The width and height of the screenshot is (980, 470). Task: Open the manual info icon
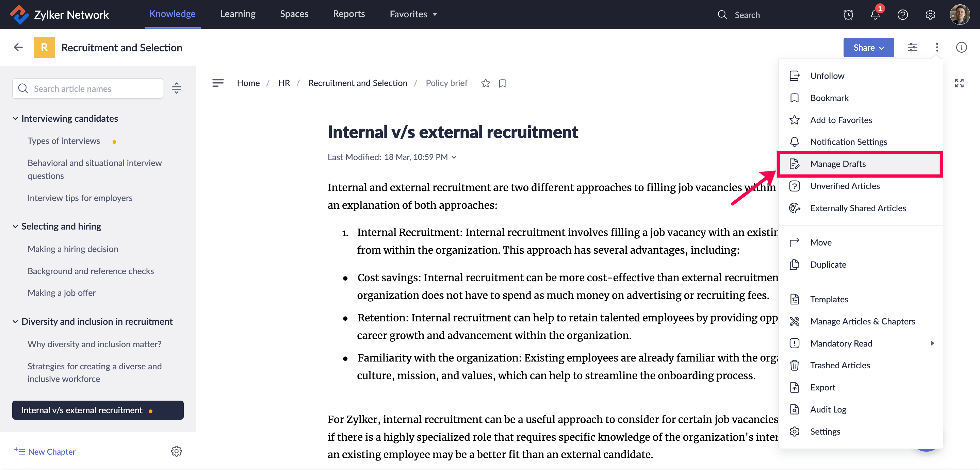click(961, 48)
